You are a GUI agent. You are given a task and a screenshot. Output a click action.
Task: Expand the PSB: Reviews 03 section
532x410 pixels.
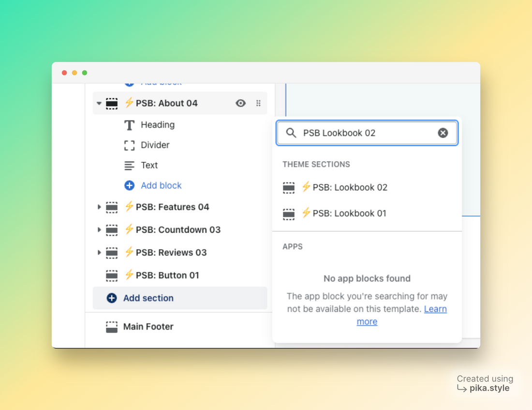99,252
